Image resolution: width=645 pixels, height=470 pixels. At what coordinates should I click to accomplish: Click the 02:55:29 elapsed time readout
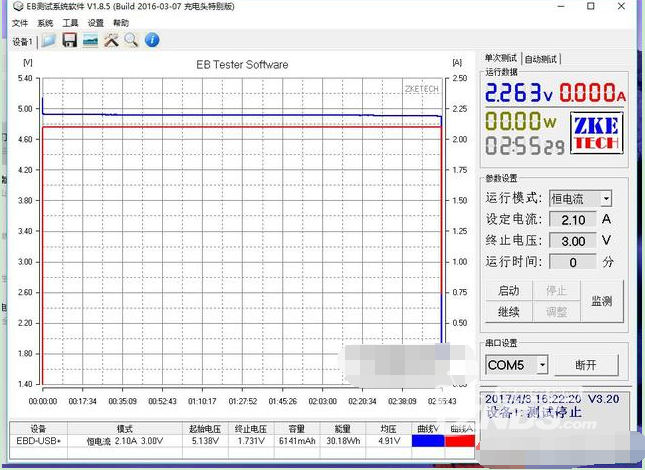pos(525,146)
